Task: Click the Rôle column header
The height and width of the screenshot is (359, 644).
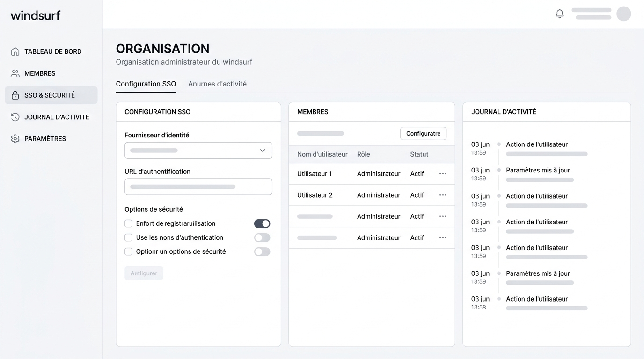Action: point(364,154)
